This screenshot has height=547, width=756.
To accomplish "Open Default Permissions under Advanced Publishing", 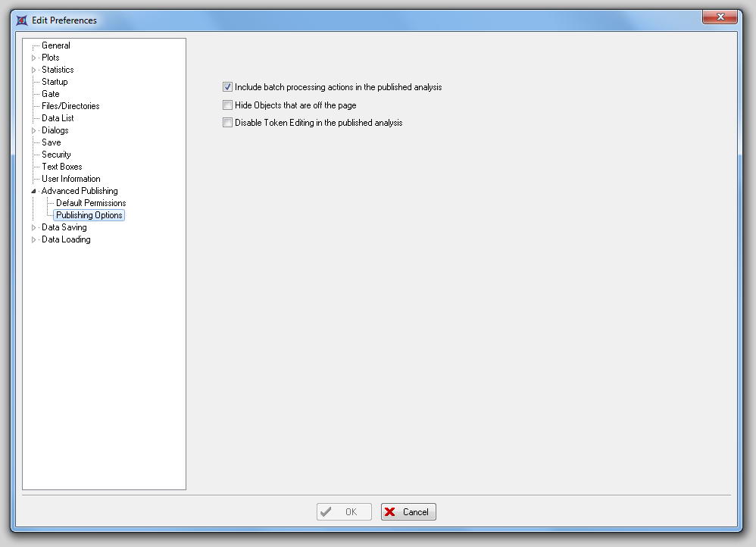I will pos(91,202).
